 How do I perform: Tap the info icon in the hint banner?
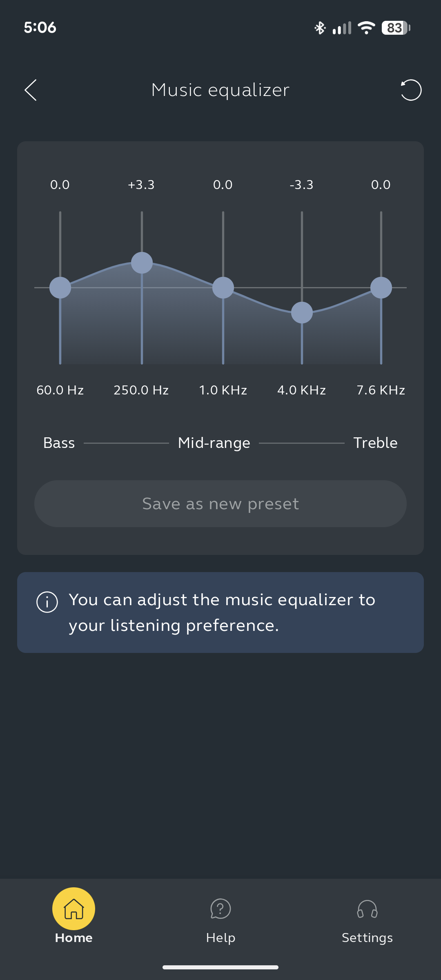pyautogui.click(x=47, y=602)
